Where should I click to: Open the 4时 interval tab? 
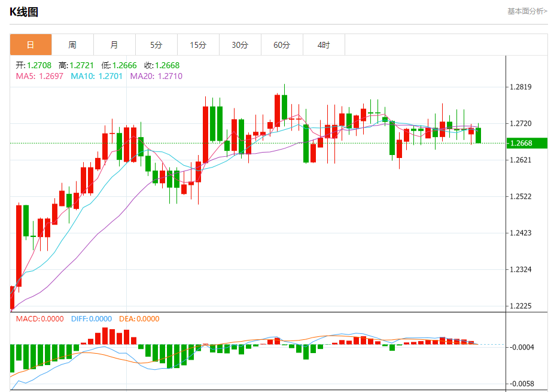(324, 45)
